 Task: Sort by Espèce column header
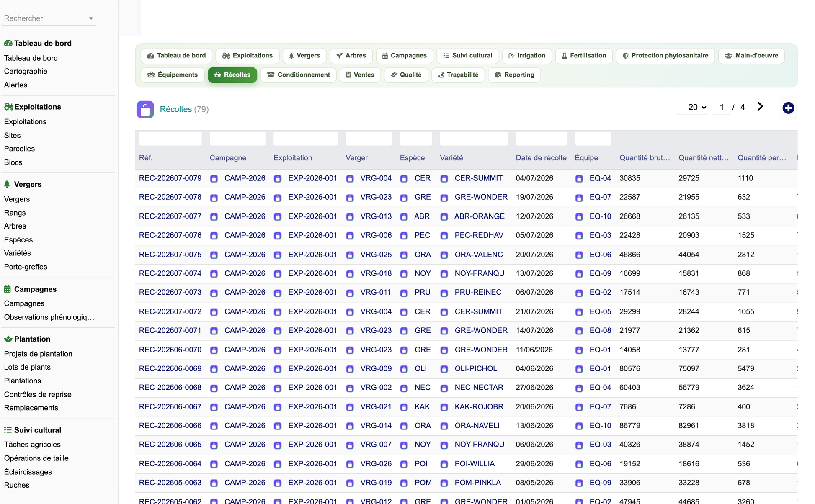point(412,158)
